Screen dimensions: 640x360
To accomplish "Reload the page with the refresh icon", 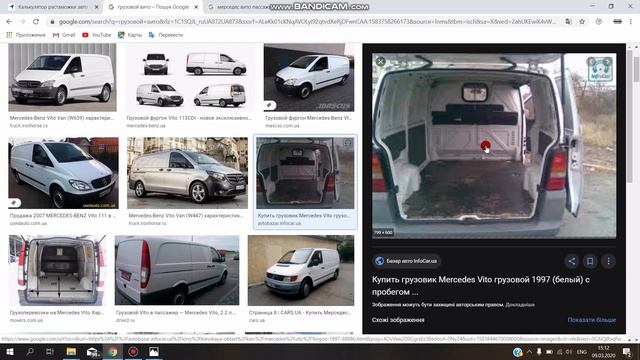I will [x=36, y=22].
